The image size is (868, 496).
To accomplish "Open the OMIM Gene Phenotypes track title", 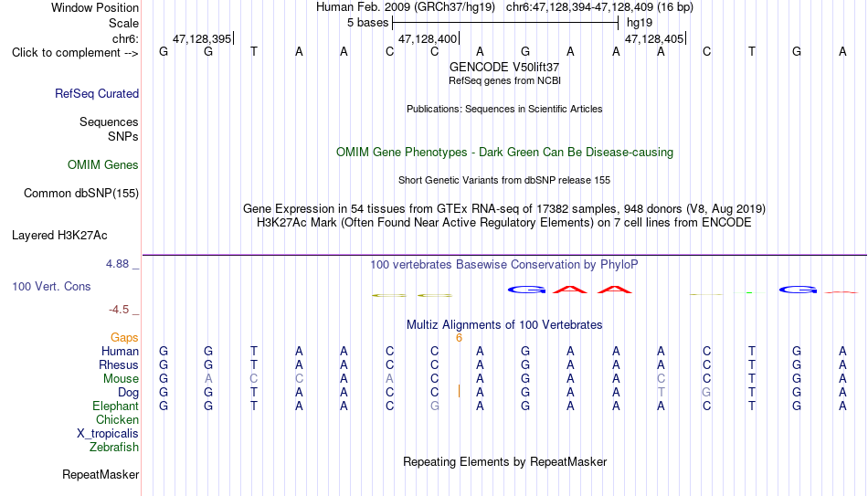I will pyautogui.click(x=504, y=153).
